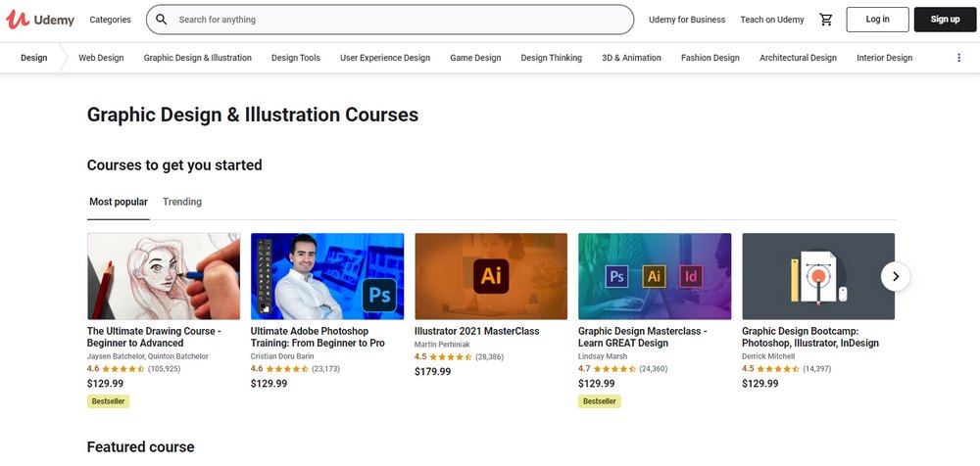Focus the Search for anything field

point(390,20)
